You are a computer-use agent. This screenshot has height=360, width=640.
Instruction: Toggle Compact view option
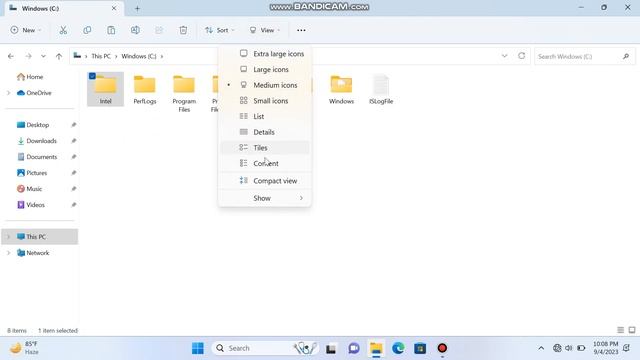coord(265,181)
